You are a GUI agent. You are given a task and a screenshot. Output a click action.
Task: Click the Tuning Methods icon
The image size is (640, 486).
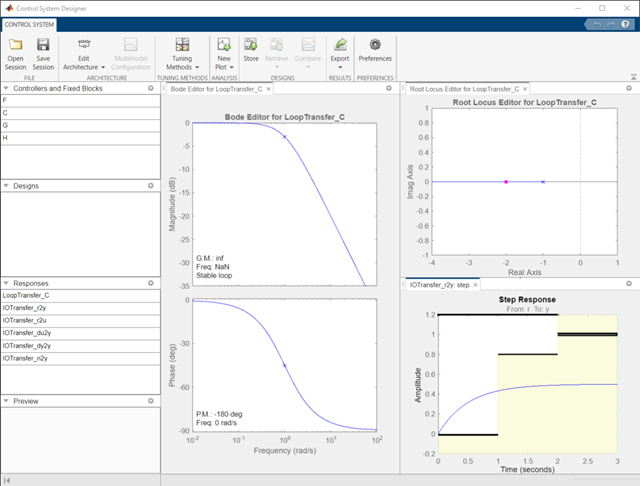coord(182,45)
